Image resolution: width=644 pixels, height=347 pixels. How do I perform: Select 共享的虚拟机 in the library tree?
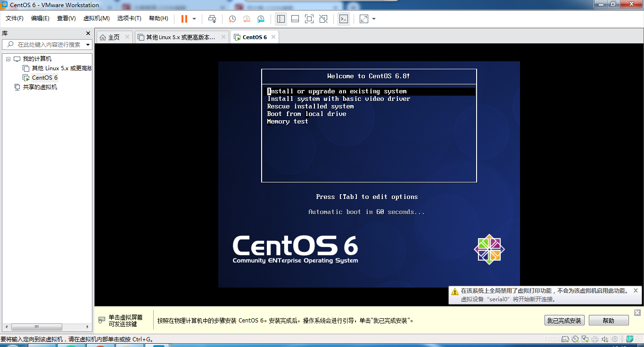tap(40, 87)
